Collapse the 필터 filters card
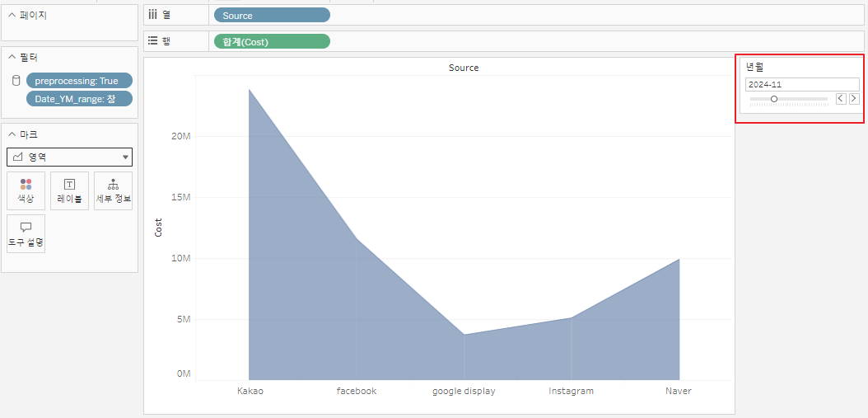 [x=12, y=57]
